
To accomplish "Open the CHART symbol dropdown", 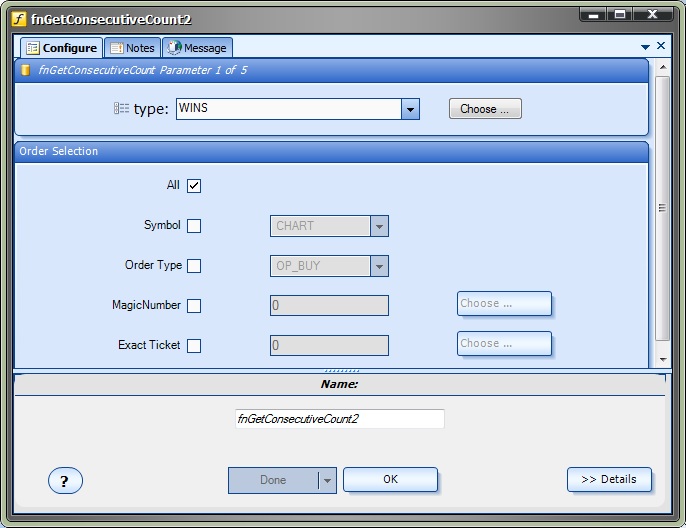I will click(x=379, y=226).
